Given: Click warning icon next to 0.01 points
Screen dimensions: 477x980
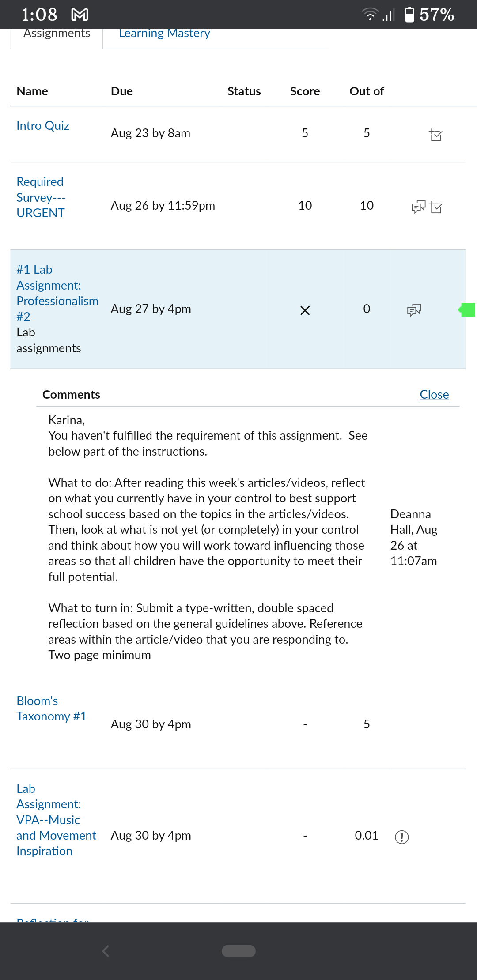Looking at the screenshot, I should point(401,837).
